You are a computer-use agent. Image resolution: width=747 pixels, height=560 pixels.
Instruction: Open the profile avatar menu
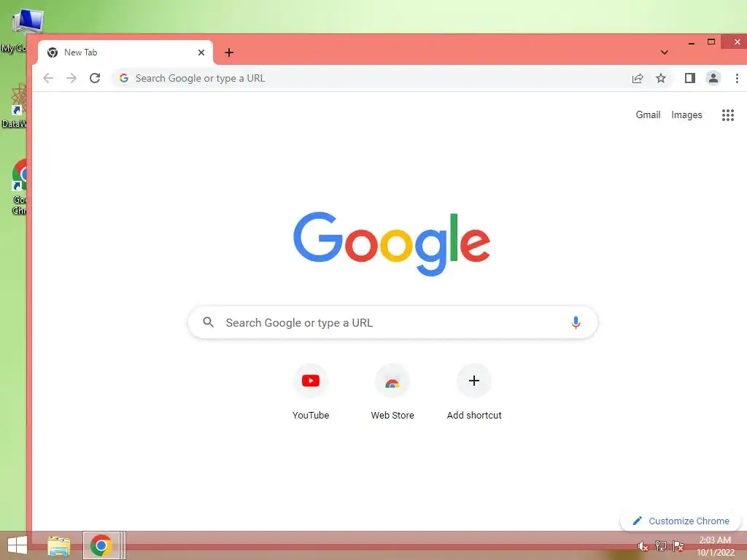tap(713, 78)
